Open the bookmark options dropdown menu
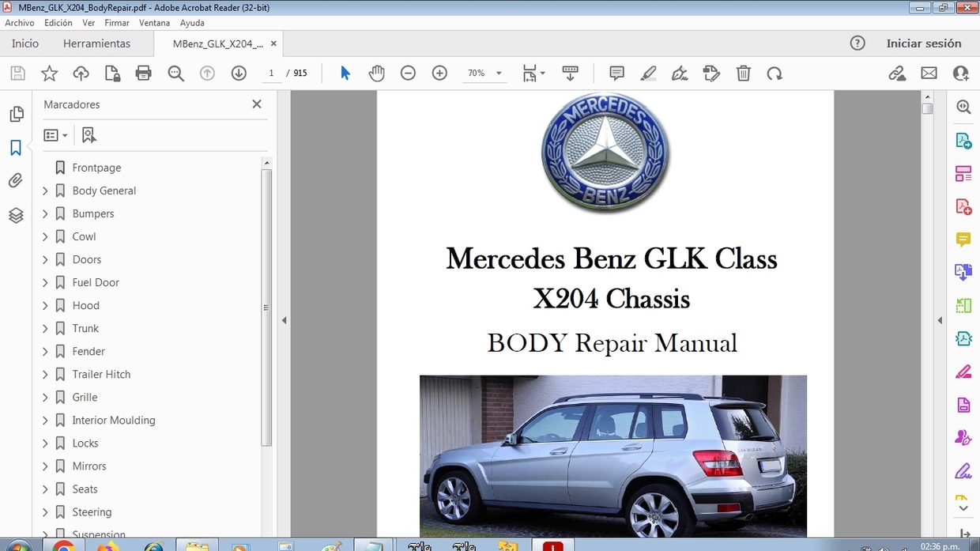980x551 pixels. pos(55,134)
